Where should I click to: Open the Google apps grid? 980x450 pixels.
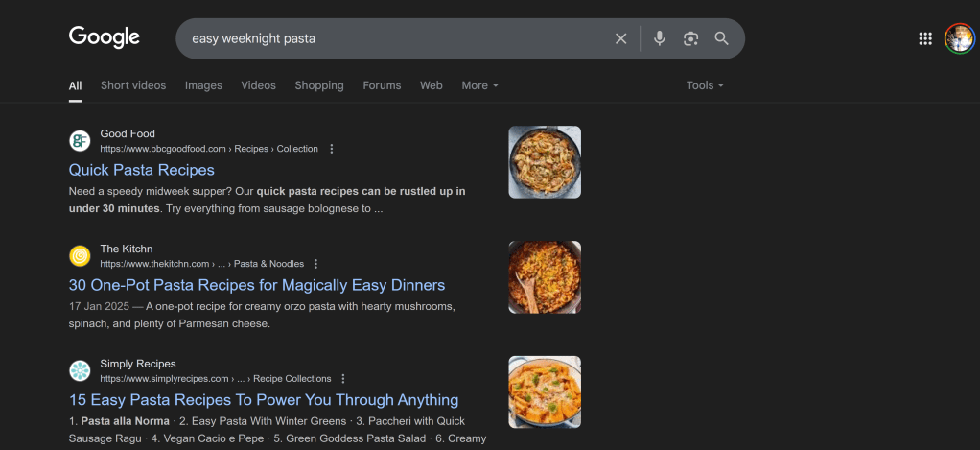tap(925, 38)
